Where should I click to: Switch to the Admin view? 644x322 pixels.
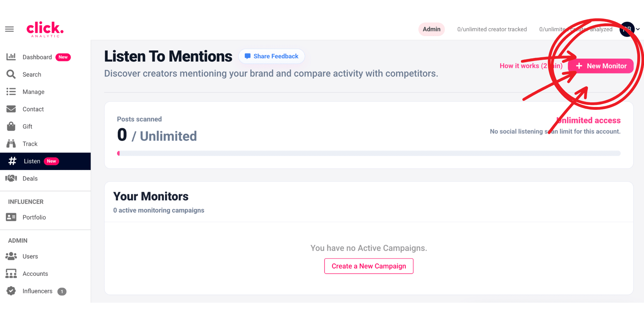tap(431, 29)
